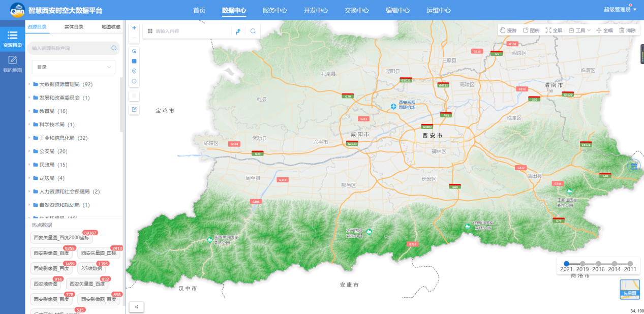Open the 目录 dropdown selector
Screen dimensions: 644x314
coord(74,67)
